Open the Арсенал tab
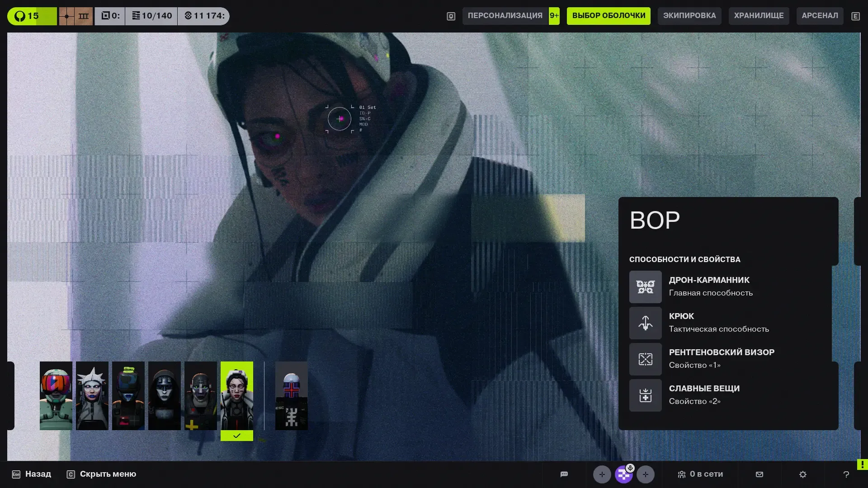Screen dimensions: 868x488 (x=820, y=16)
